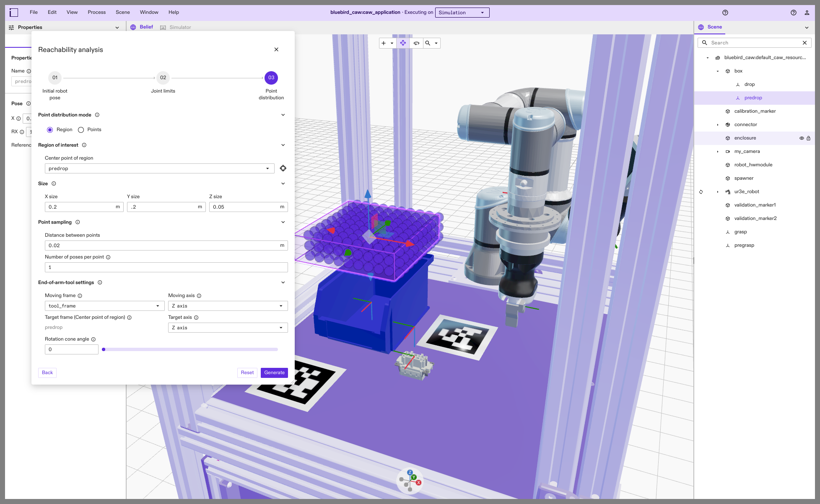The image size is (820, 504).
Task: Open the Simulation execution target dropdown
Action: click(462, 13)
